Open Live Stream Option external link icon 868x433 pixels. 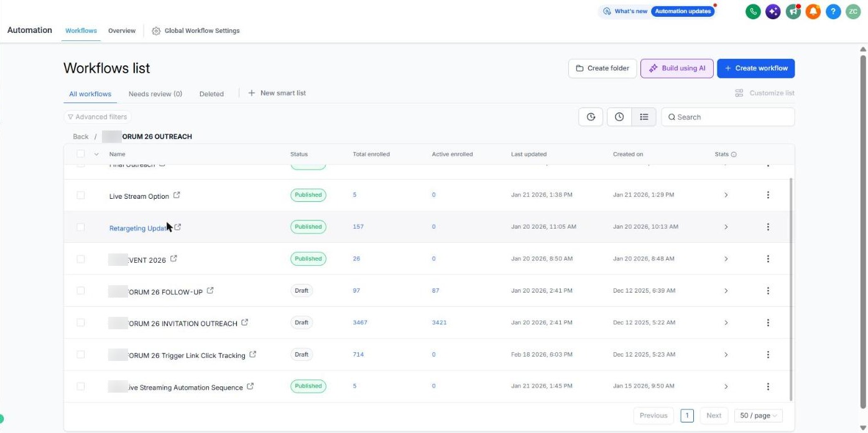pyautogui.click(x=177, y=195)
